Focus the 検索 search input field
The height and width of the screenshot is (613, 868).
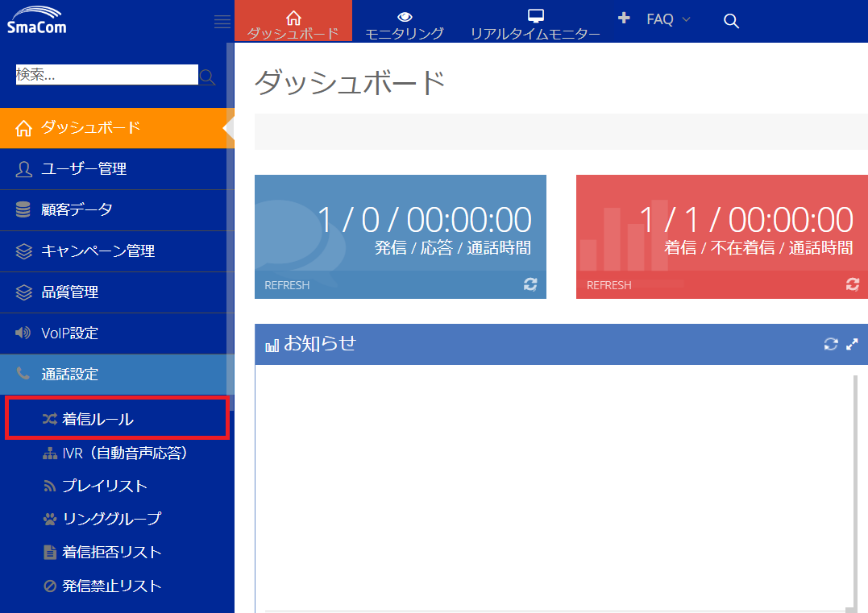pos(107,75)
